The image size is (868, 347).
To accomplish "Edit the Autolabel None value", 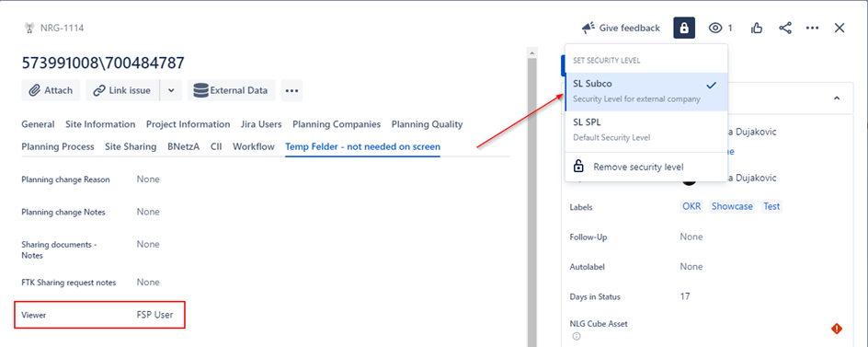I will [691, 267].
